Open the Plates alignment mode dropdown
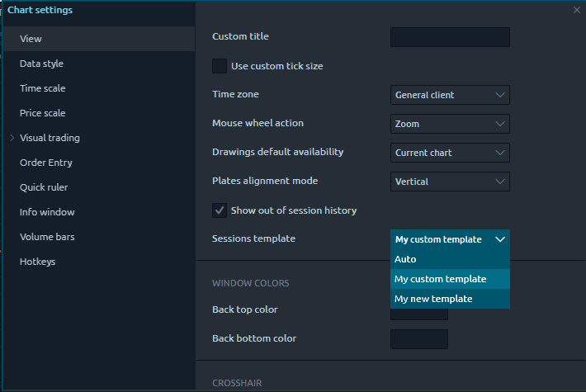 pyautogui.click(x=450, y=182)
